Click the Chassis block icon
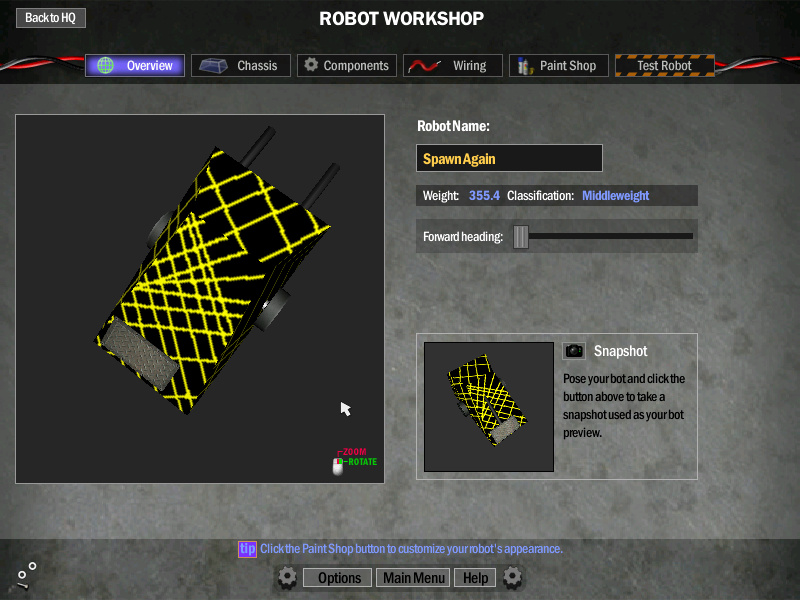Image resolution: width=800 pixels, height=600 pixels. point(213,66)
